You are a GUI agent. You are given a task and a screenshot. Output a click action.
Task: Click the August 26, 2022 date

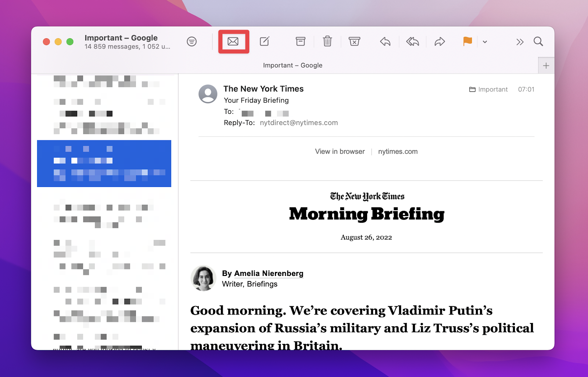[366, 237]
